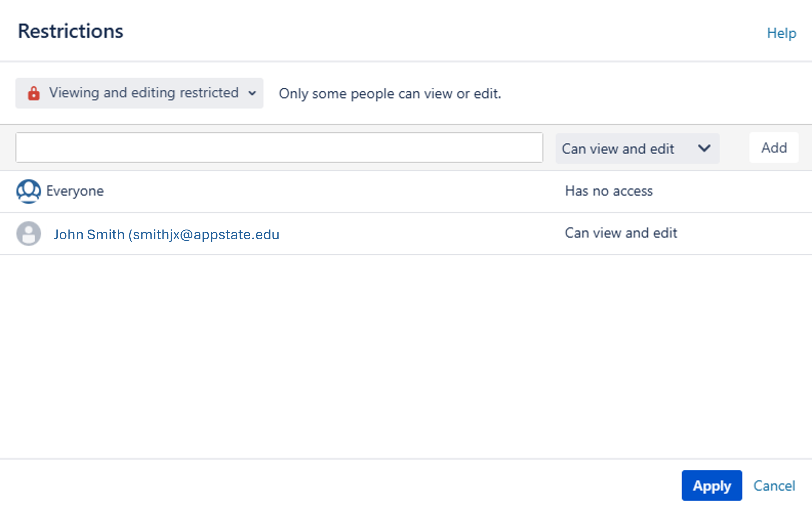The height and width of the screenshot is (507, 812).
Task: Click John Smith's Can view and edit permission
Action: click(x=621, y=233)
